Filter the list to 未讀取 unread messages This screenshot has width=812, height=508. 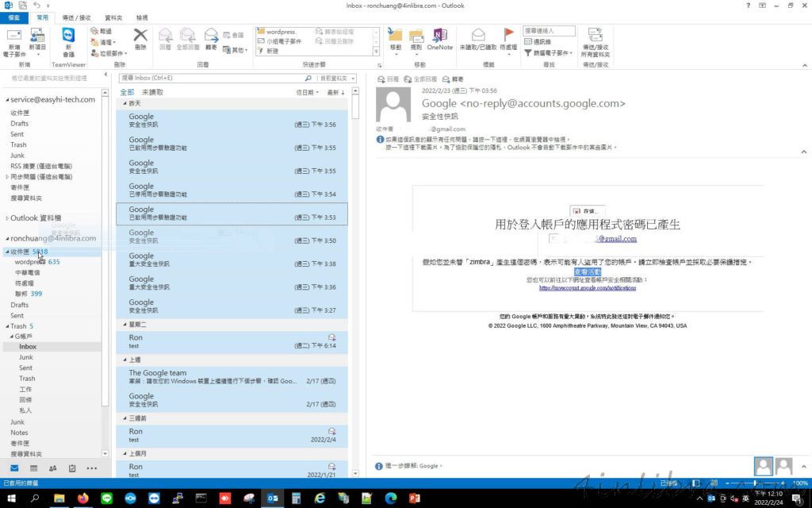tap(152, 92)
